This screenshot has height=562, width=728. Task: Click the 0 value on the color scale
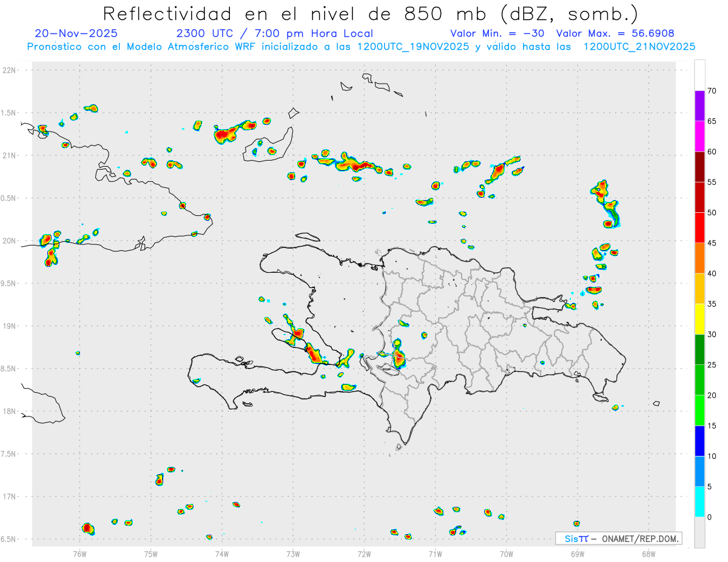[710, 517]
